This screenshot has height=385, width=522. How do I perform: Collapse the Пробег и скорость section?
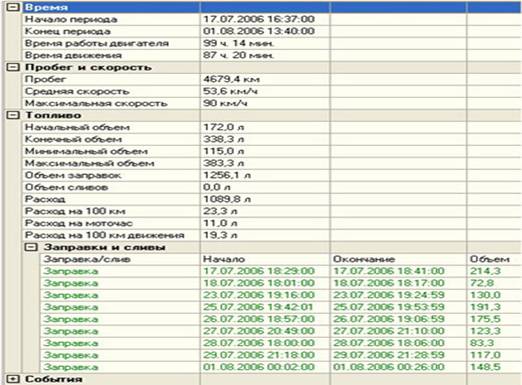coord(13,67)
